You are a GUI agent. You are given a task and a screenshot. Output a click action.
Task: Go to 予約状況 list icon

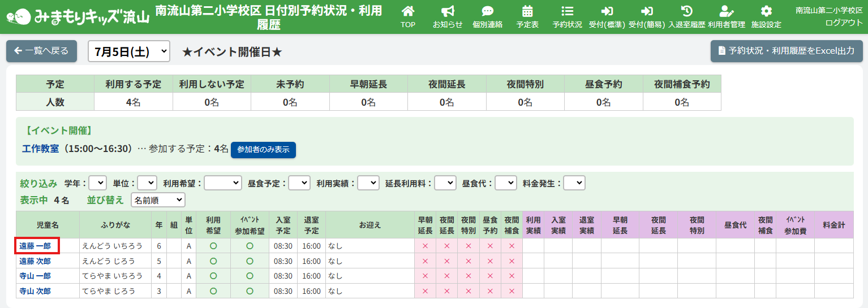(x=567, y=11)
